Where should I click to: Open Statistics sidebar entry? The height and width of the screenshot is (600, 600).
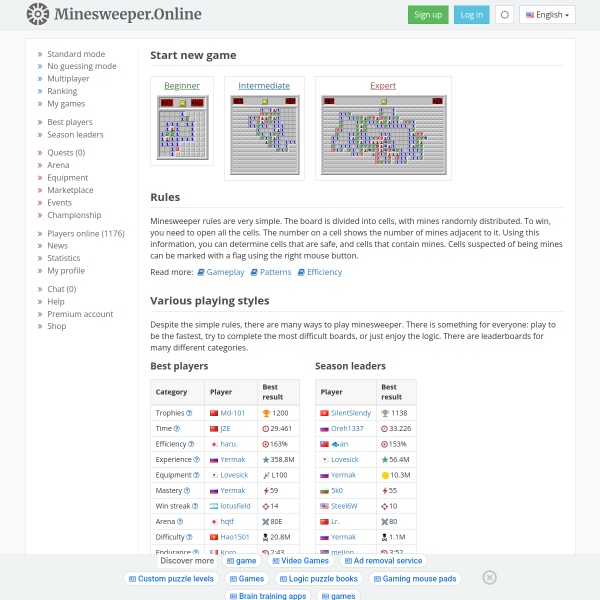click(64, 258)
